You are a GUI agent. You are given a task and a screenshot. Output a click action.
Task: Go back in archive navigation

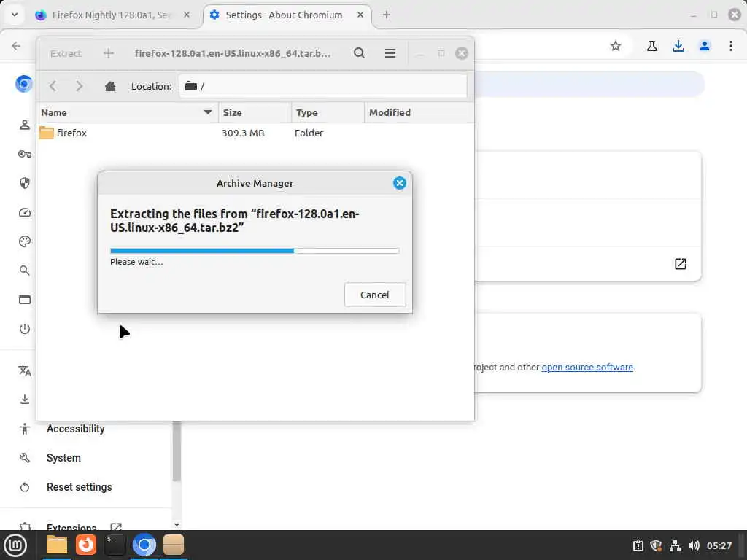[x=53, y=86]
